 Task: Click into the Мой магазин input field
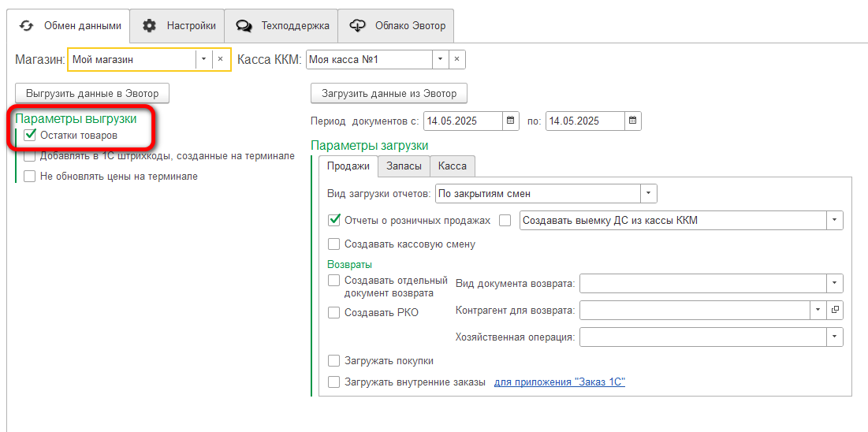(132, 59)
